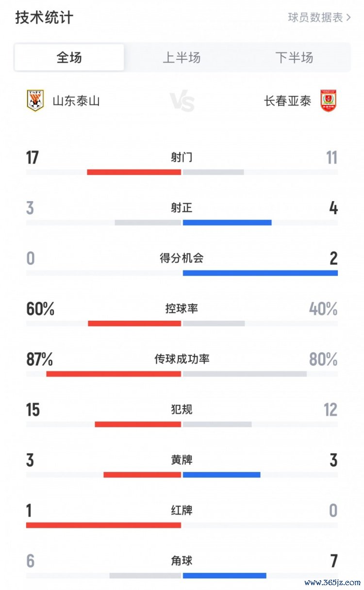Click the red 传球成功率 bar

coord(114,374)
